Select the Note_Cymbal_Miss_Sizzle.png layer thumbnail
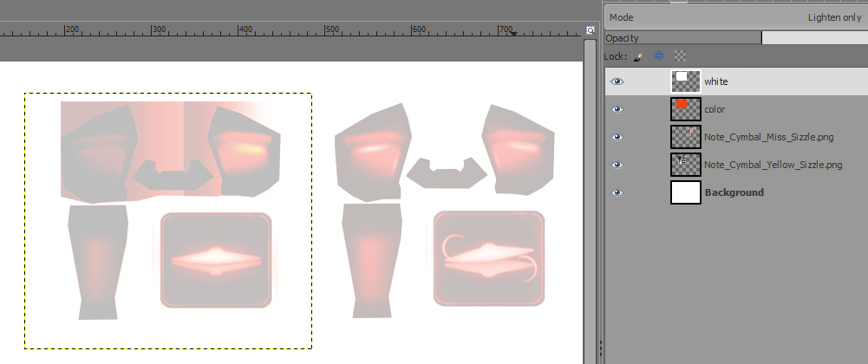The height and width of the screenshot is (364, 868). [x=685, y=137]
